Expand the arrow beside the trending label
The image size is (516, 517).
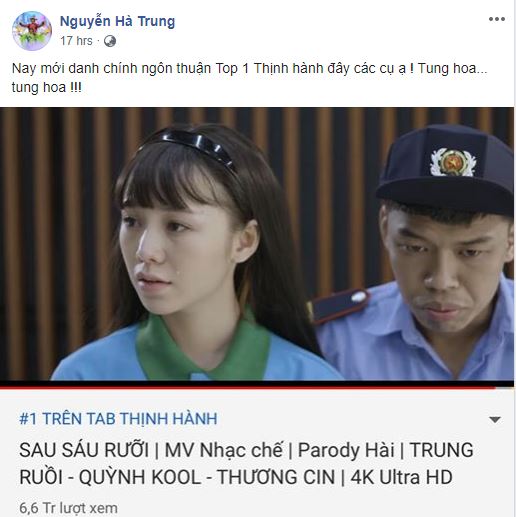point(495,419)
